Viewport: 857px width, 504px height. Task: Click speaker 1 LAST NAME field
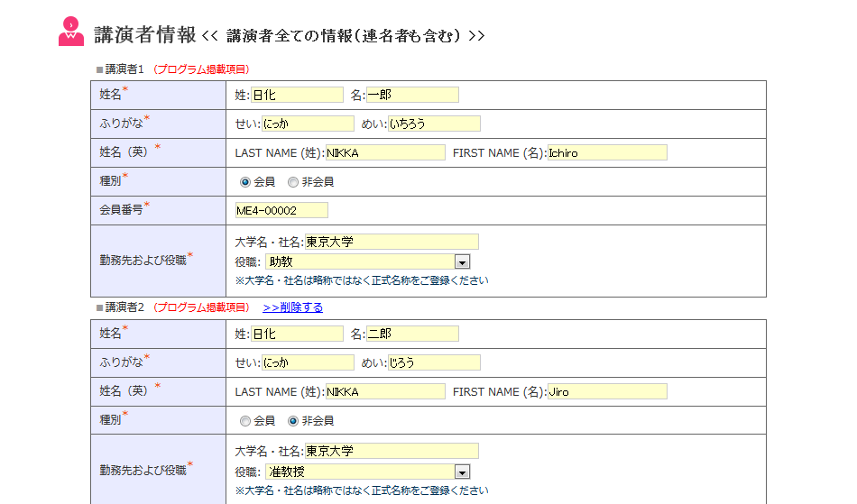coord(385,152)
